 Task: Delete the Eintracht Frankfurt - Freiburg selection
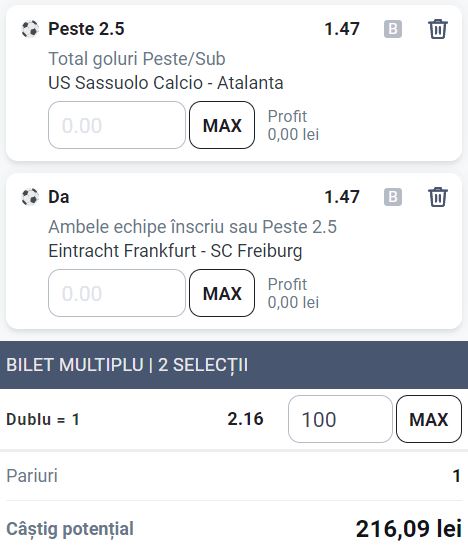(437, 197)
